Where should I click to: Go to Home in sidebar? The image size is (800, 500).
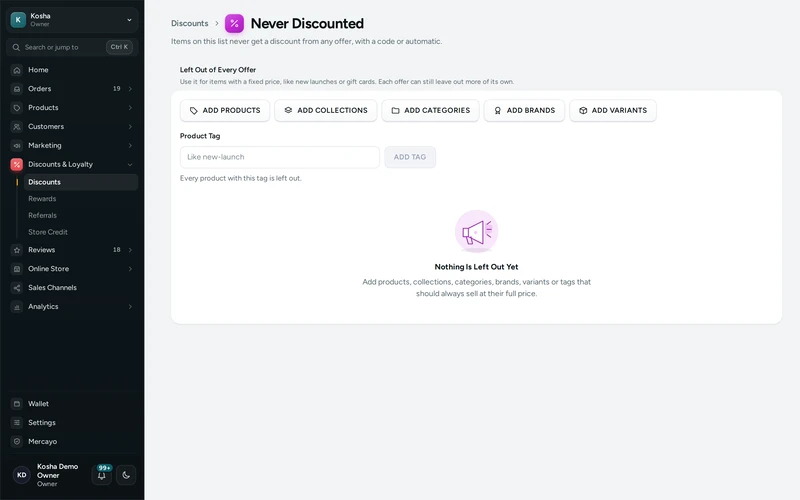(38, 70)
